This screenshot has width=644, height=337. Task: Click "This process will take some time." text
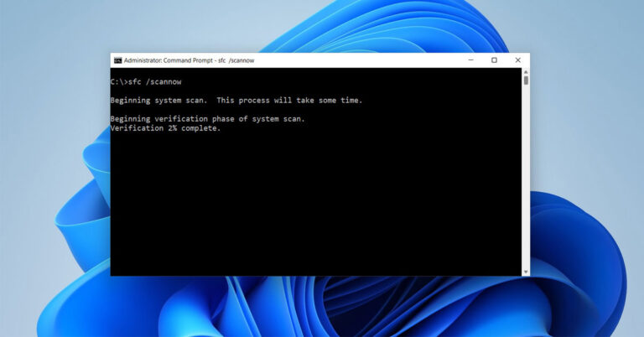[289, 101]
